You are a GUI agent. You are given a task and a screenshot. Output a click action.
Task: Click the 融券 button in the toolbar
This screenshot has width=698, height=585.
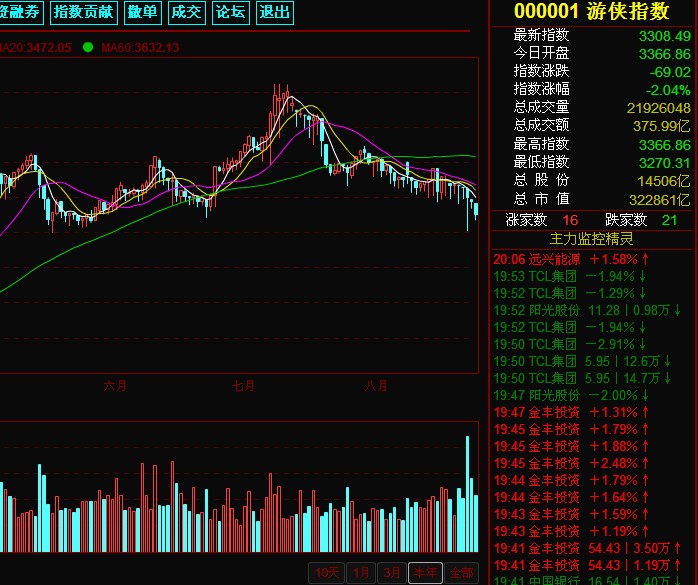pyautogui.click(x=20, y=12)
